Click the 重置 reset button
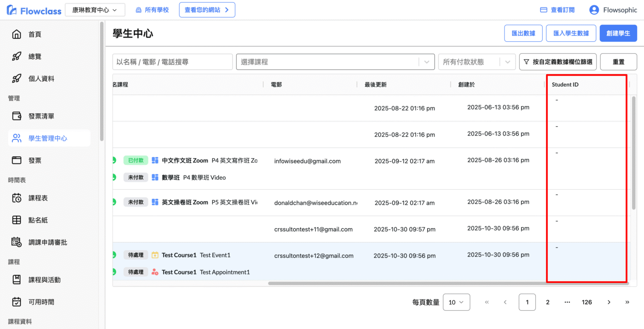644x329 pixels. [x=618, y=62]
